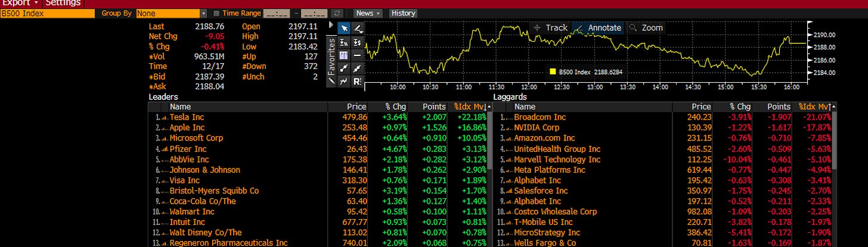Click the Zoom magnifier icon
The image size is (868, 247).
tap(633, 27)
